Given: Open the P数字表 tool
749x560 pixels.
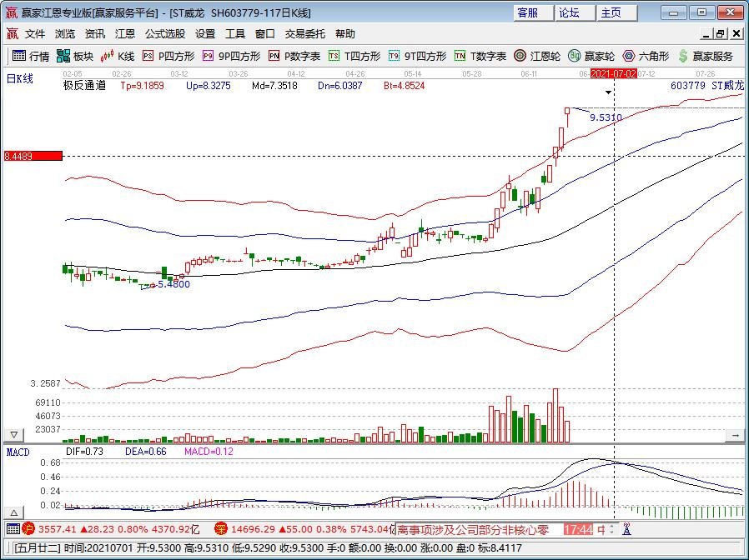Looking at the screenshot, I should pos(294,57).
